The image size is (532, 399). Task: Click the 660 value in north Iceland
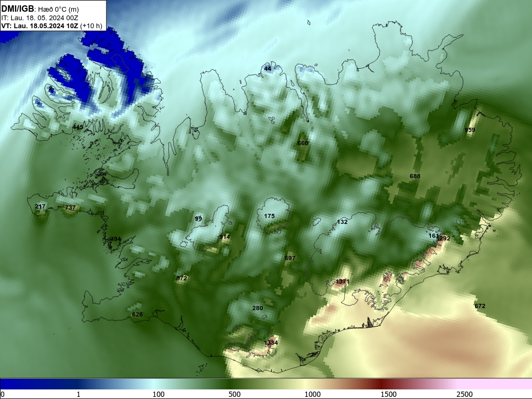click(303, 143)
